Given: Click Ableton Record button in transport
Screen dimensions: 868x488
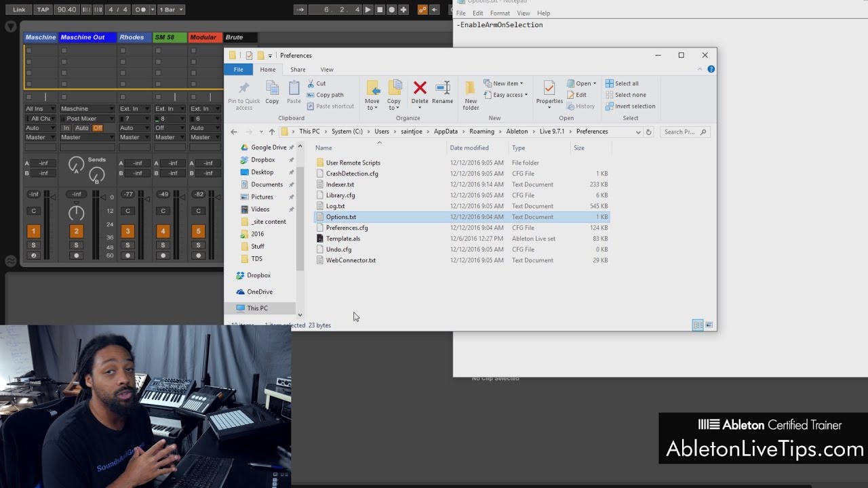Looking at the screenshot, I should pos(391,9).
